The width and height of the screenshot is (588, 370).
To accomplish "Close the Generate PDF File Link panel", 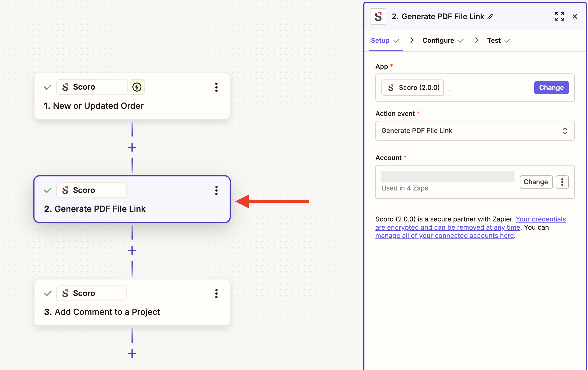I will (575, 16).
